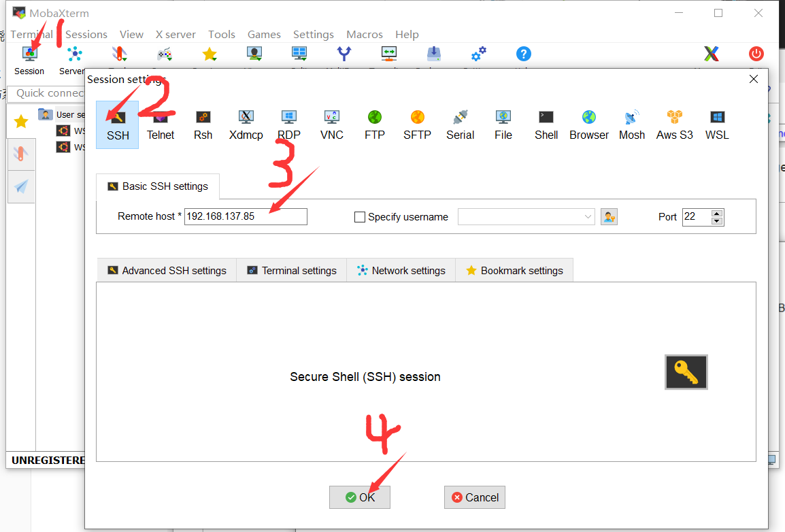Close the Session settings dialog
The image size is (785, 532).
tap(754, 79)
